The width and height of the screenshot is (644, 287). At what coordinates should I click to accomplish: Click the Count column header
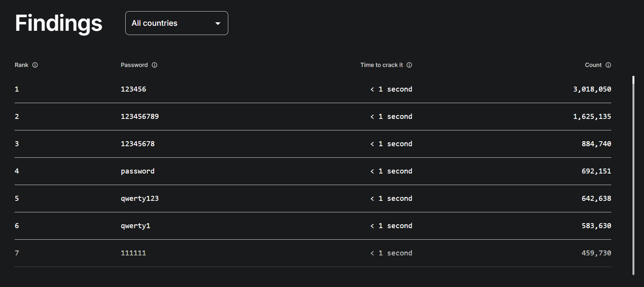click(x=593, y=65)
